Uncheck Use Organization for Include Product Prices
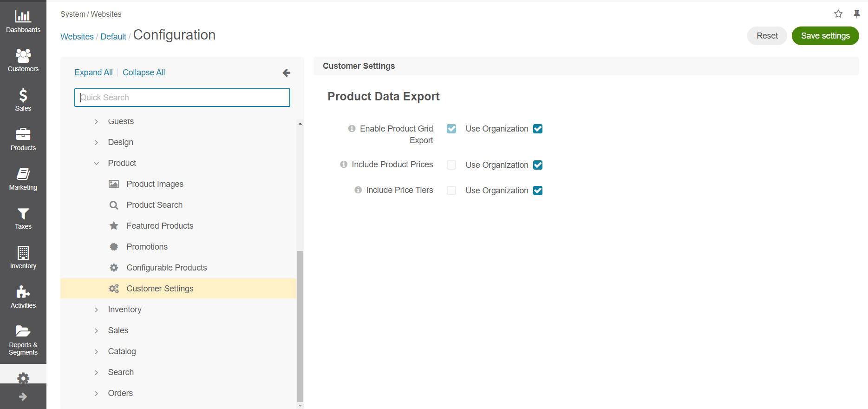 [538, 165]
